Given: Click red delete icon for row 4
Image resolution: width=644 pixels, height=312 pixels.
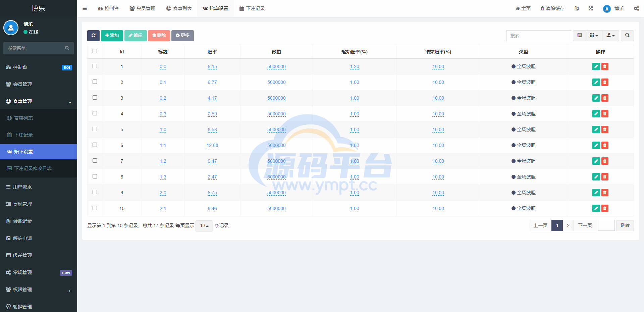Looking at the screenshot, I should coord(605,114).
